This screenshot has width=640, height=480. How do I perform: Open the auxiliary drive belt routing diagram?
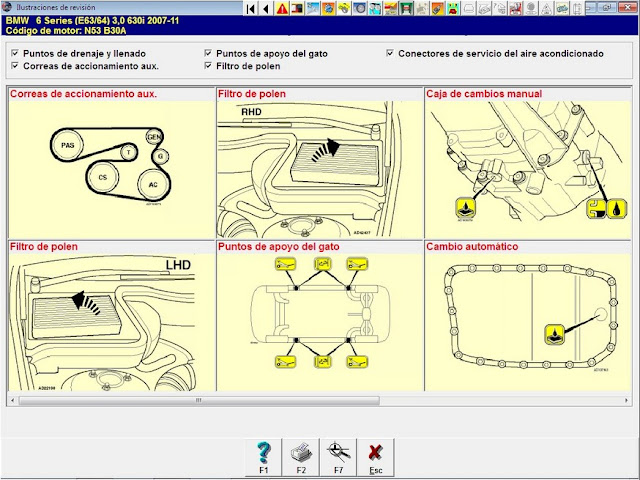(111, 169)
